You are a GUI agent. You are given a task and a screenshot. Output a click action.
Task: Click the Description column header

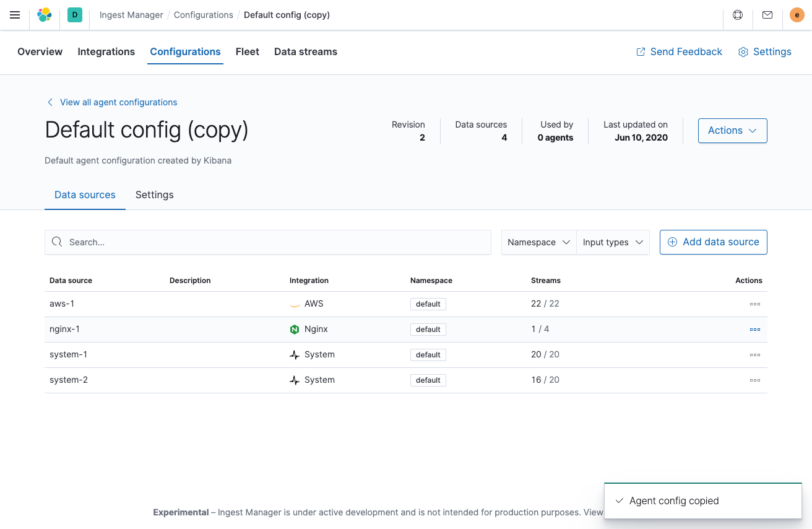(x=190, y=281)
